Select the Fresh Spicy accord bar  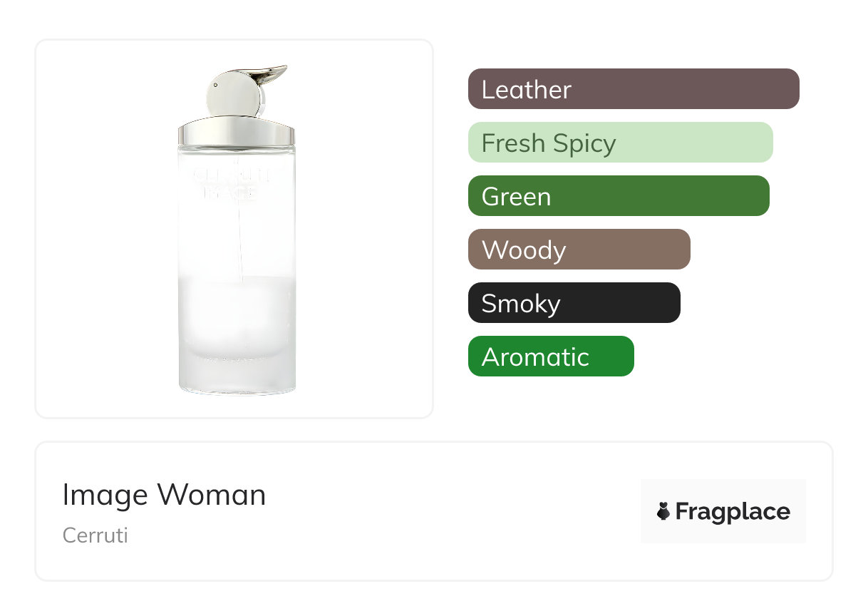[620, 143]
